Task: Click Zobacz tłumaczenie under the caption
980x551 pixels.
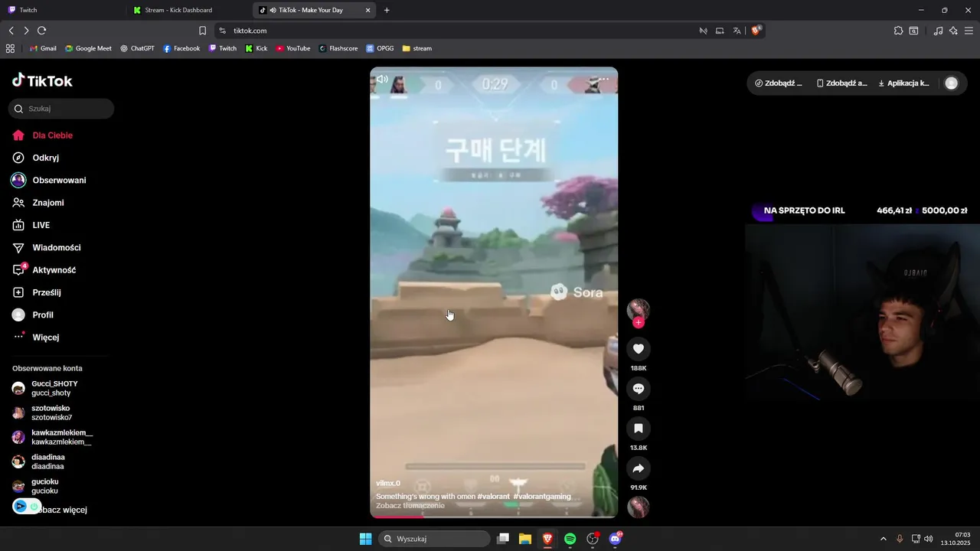Action: tap(410, 506)
